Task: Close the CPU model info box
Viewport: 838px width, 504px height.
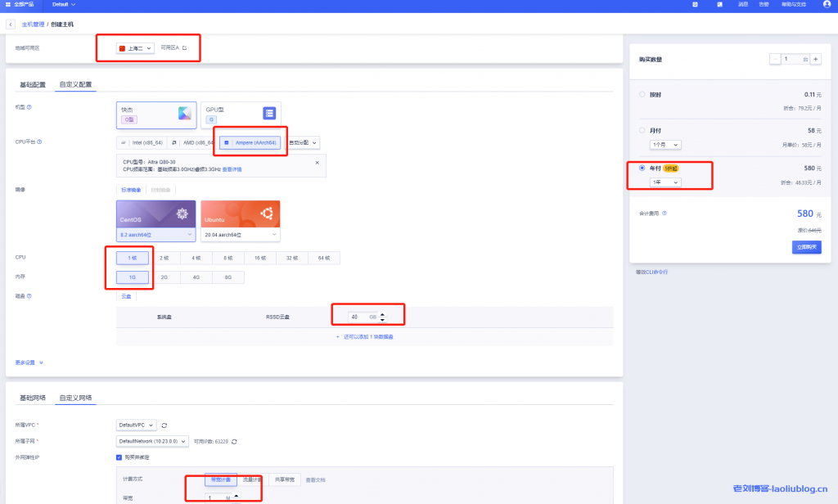Action: (x=318, y=163)
